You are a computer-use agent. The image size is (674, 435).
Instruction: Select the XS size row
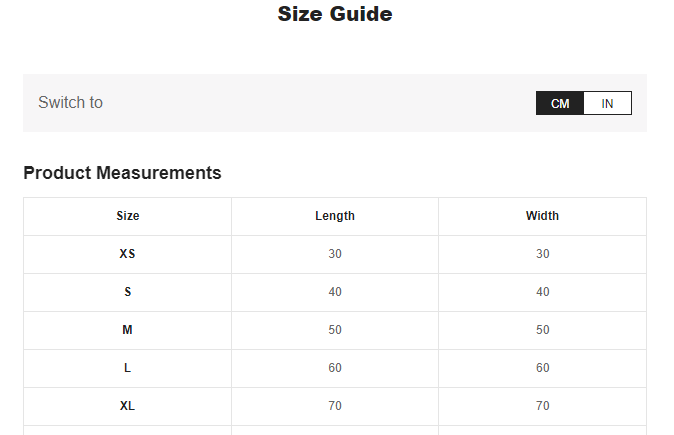point(335,254)
